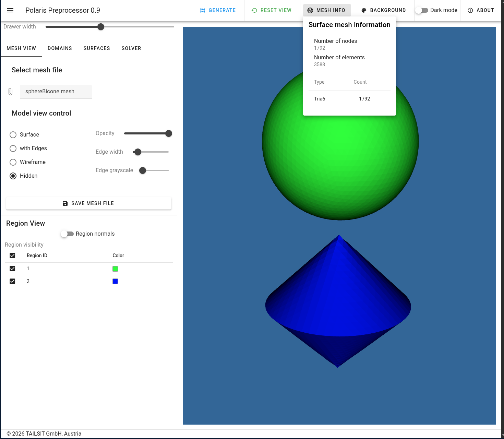This screenshot has height=439, width=504.
Task: Click the sphereBicone.mesh file input field
Action: (x=56, y=92)
